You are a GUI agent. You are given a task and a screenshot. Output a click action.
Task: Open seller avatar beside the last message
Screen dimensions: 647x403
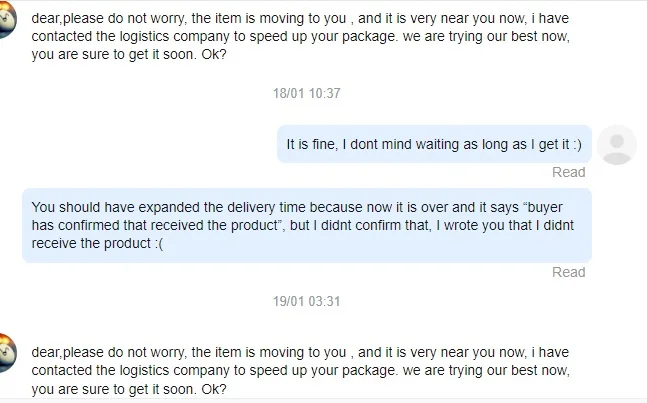7,355
